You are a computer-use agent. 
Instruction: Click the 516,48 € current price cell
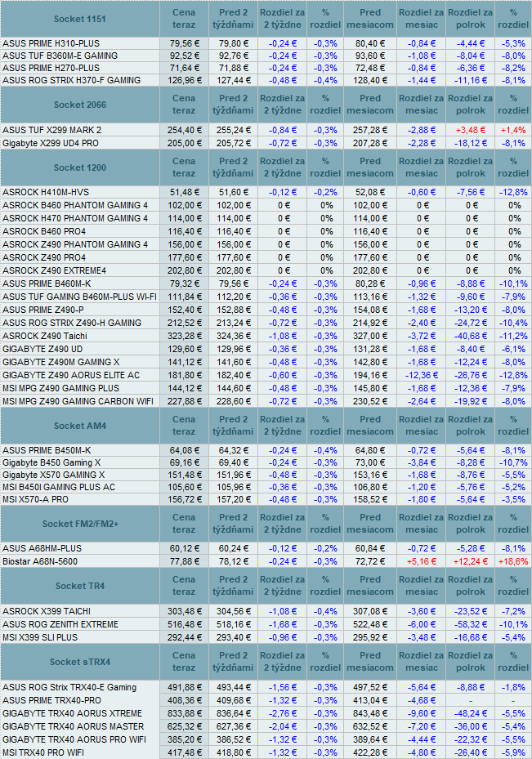184,624
